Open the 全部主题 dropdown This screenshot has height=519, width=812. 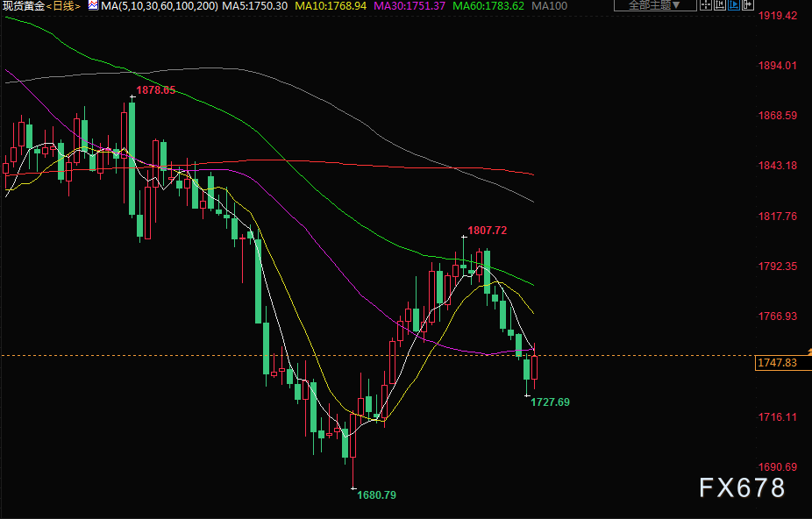655,5
